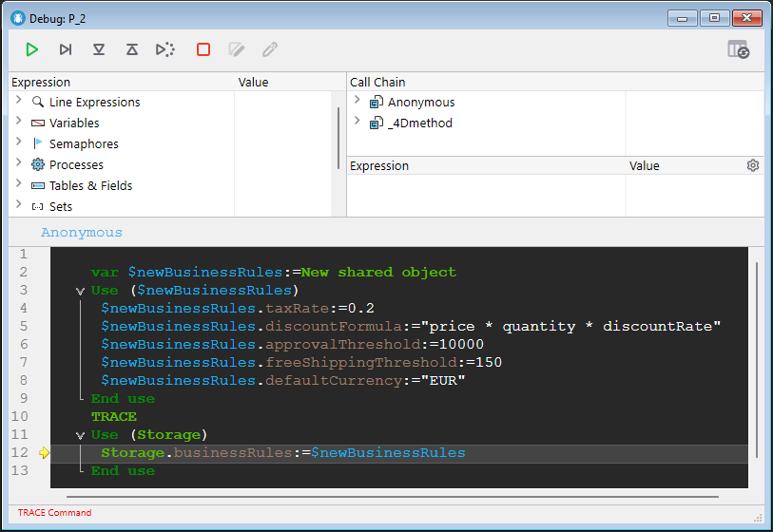The image size is (773, 532).
Task: Click the Value column header in watch pane
Action: pos(253,83)
